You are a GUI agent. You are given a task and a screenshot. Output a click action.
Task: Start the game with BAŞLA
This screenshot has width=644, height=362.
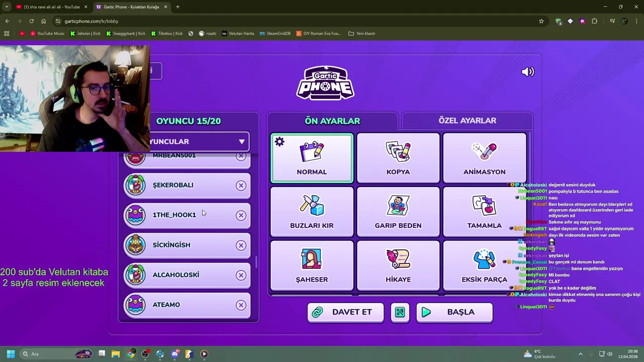point(454,312)
